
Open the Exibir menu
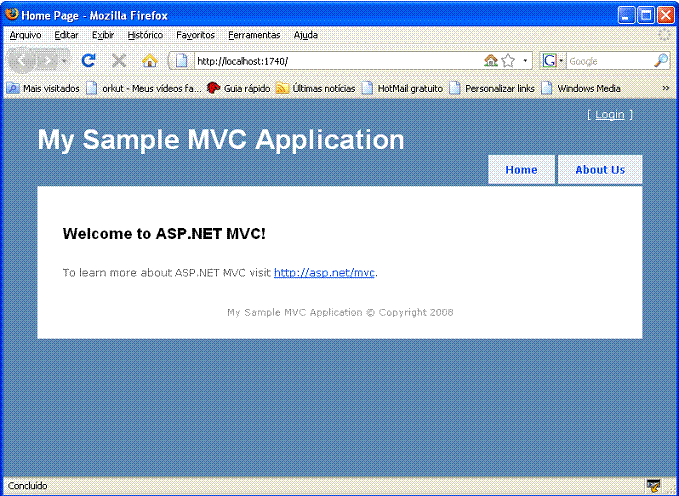[x=103, y=35]
